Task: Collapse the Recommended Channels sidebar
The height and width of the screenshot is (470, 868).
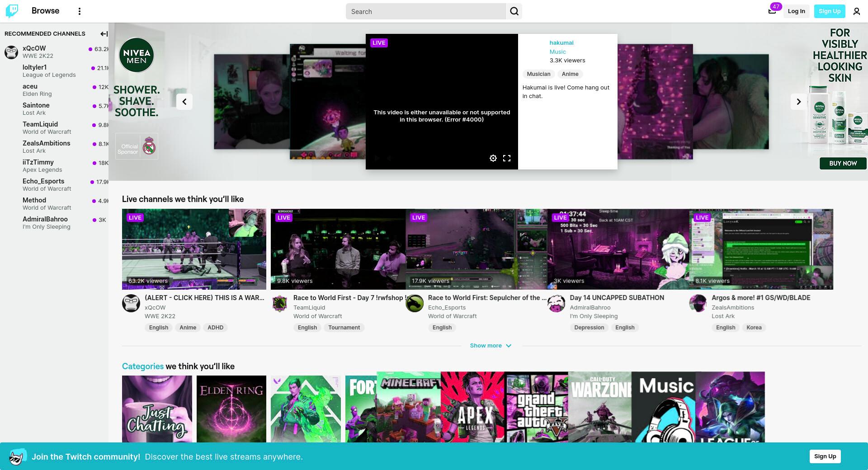Action: (x=104, y=34)
